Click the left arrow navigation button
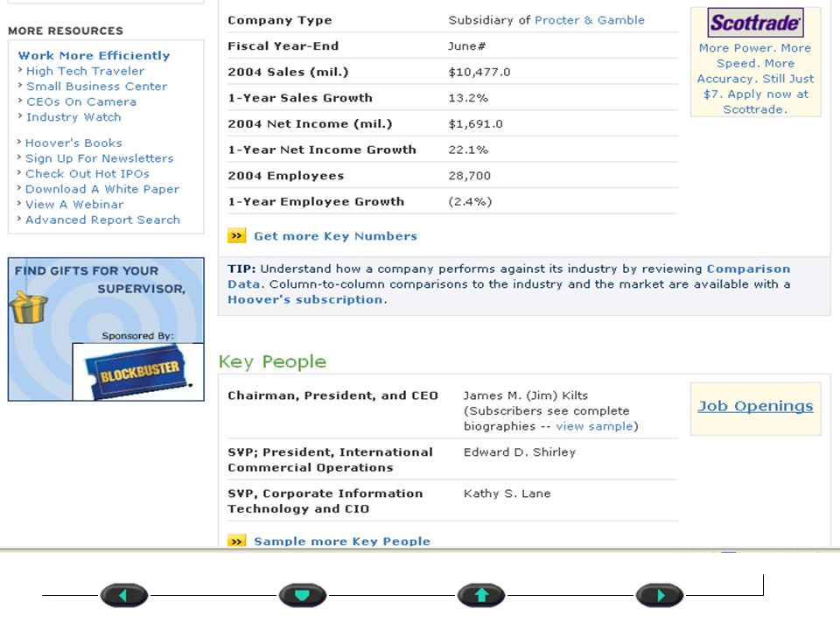The image size is (840, 630). click(123, 595)
